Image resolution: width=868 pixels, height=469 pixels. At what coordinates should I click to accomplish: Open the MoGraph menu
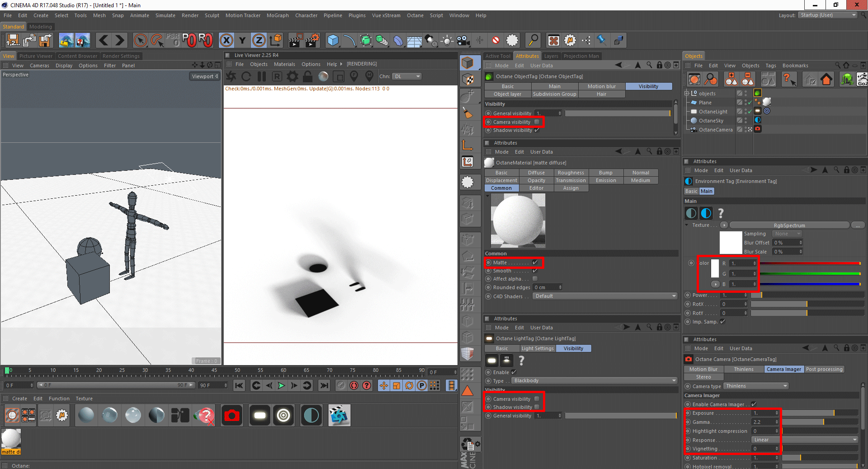click(x=277, y=15)
